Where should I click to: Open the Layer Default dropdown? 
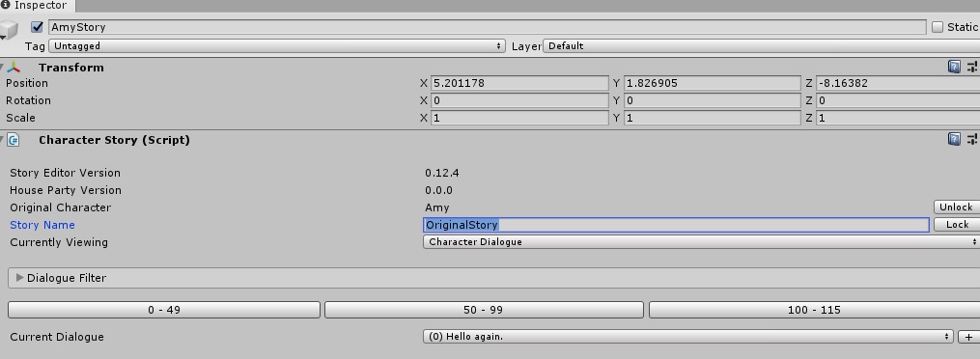pos(761,45)
